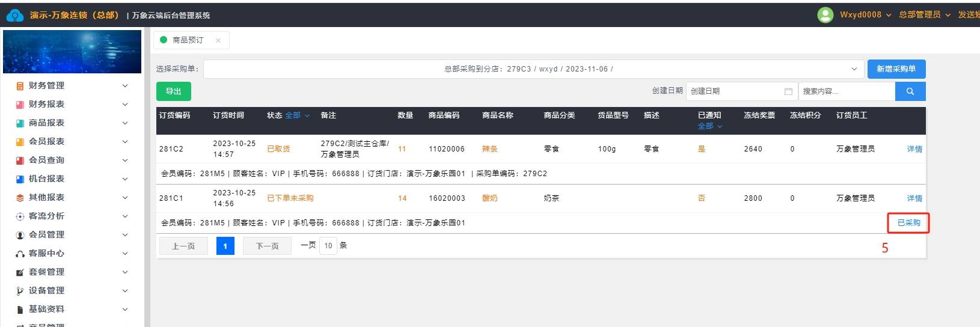Click the 设备管理 sidebar icon
Image resolution: width=980 pixels, height=327 pixels.
[x=20, y=291]
